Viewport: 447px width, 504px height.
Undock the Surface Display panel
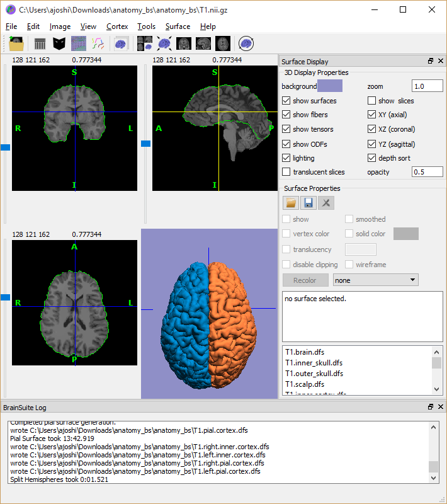click(431, 61)
